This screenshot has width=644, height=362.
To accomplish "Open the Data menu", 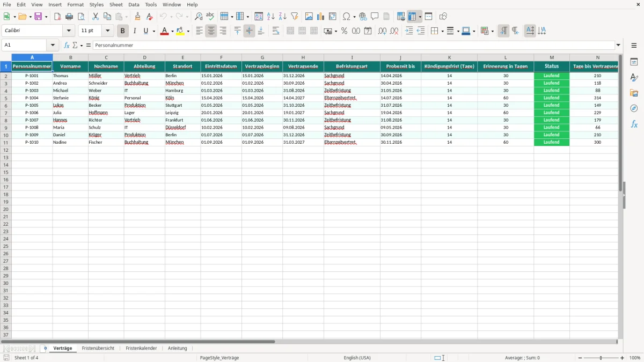I will (x=134, y=4).
